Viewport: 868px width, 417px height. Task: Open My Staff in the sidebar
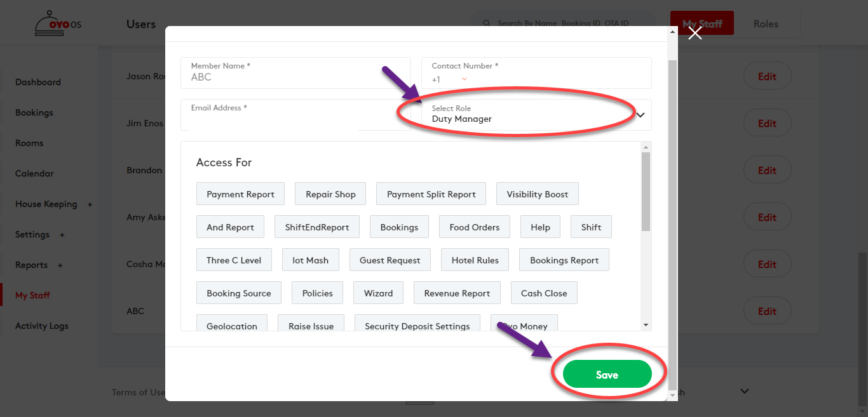point(32,295)
